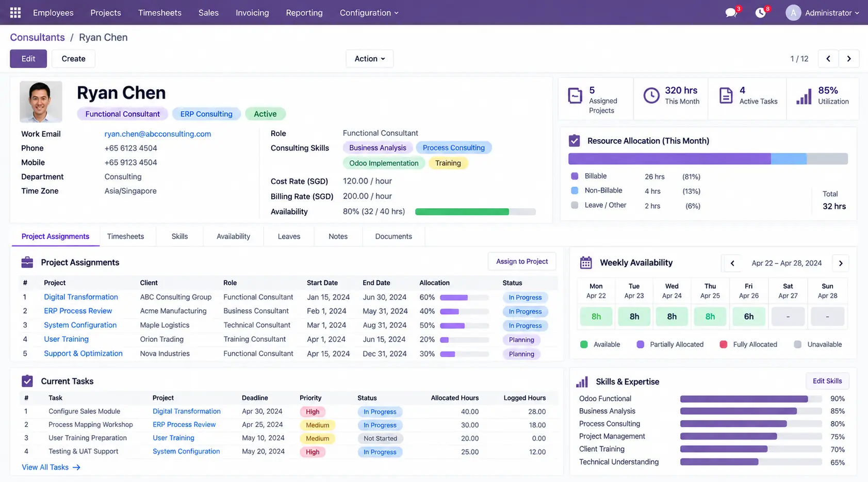Image resolution: width=868 pixels, height=482 pixels.
Task: Open the activities clock icon
Action: click(761, 12)
